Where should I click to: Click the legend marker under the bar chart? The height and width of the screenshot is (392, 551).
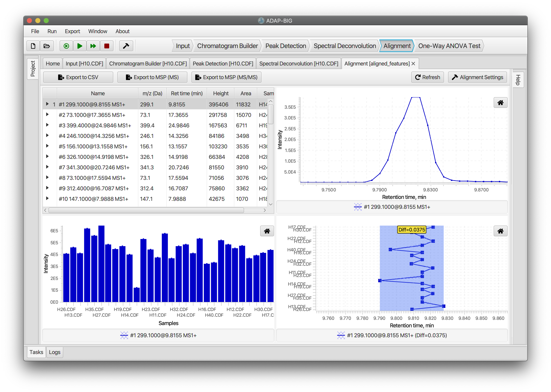124,335
